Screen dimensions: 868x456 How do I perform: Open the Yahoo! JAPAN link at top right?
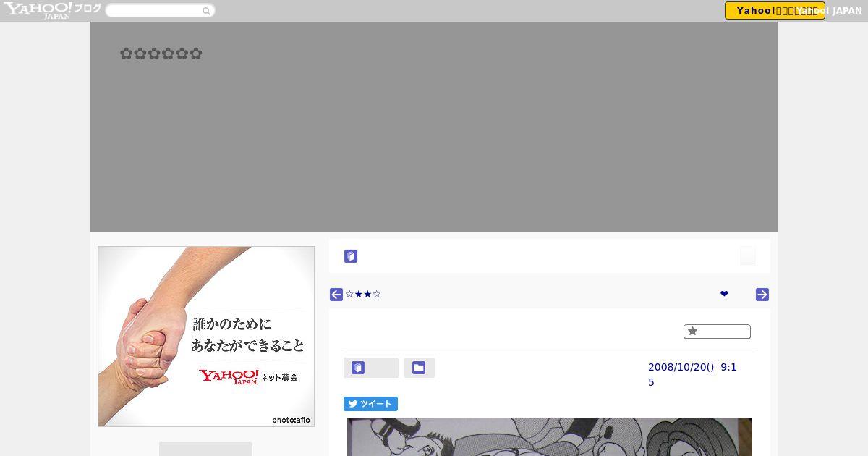coord(829,11)
